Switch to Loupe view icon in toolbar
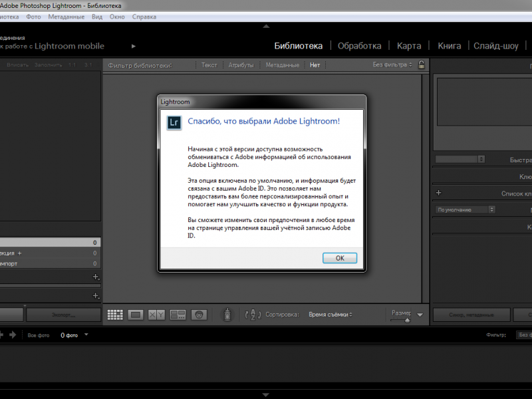 (136, 315)
